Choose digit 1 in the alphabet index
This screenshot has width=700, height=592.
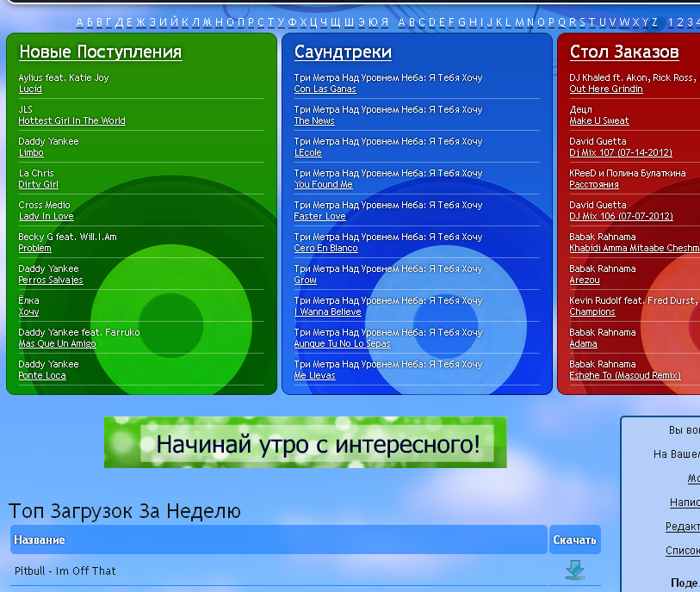pyautogui.click(x=672, y=22)
